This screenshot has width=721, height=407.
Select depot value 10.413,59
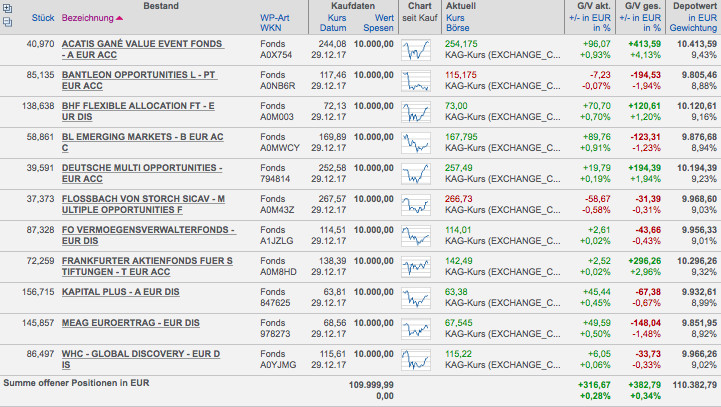pyautogui.click(x=697, y=44)
